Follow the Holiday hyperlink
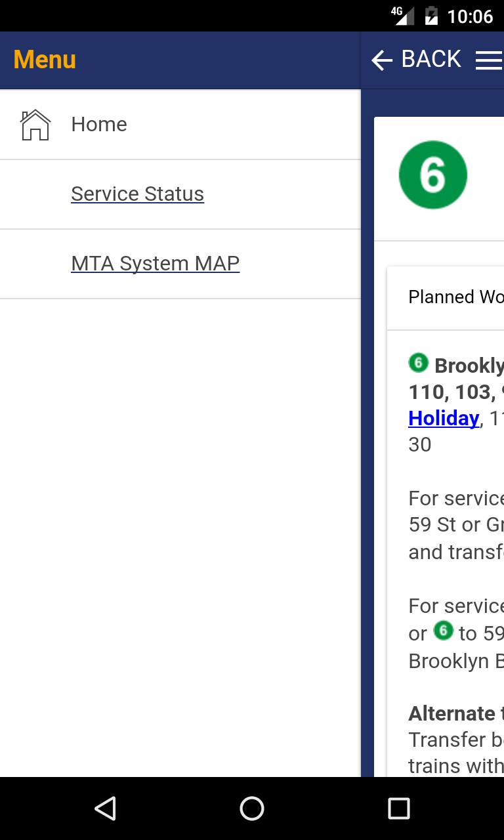Viewport: 504px width, 840px height. point(444,418)
